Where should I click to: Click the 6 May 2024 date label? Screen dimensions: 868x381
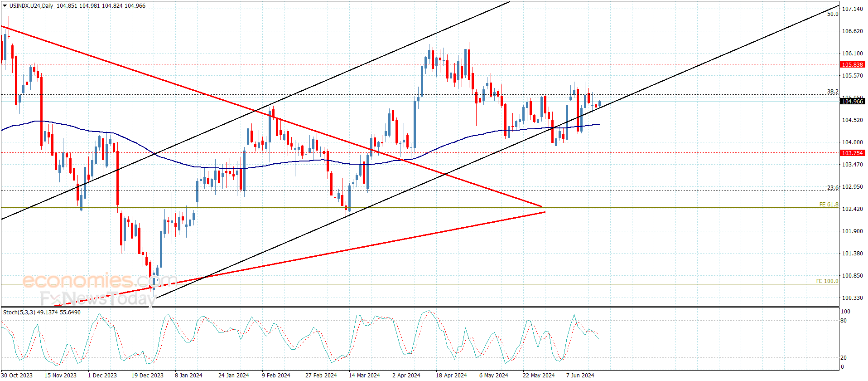pos(493,375)
